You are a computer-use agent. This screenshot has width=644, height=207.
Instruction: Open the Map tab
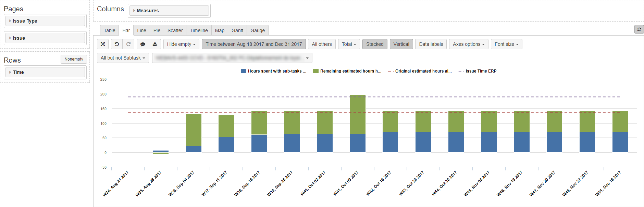click(220, 30)
